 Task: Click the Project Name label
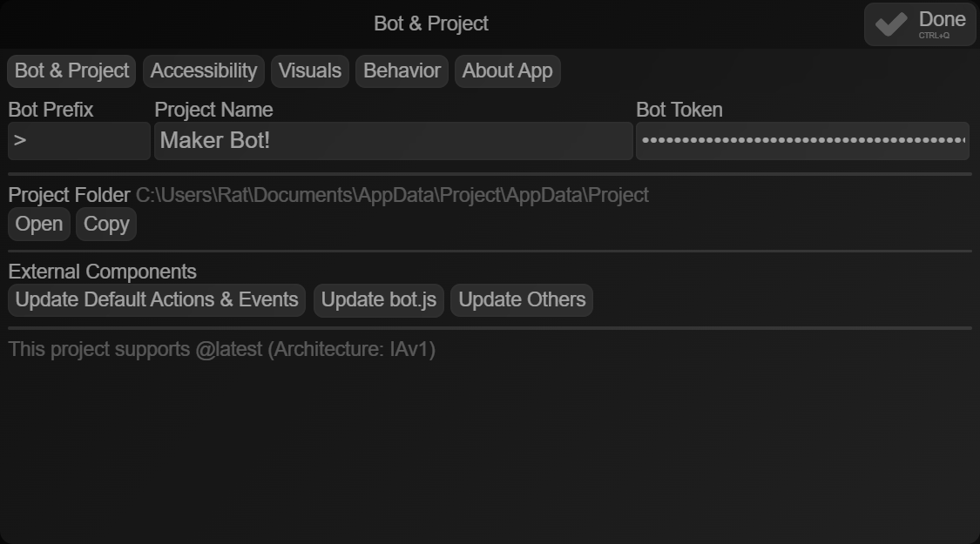coord(213,110)
